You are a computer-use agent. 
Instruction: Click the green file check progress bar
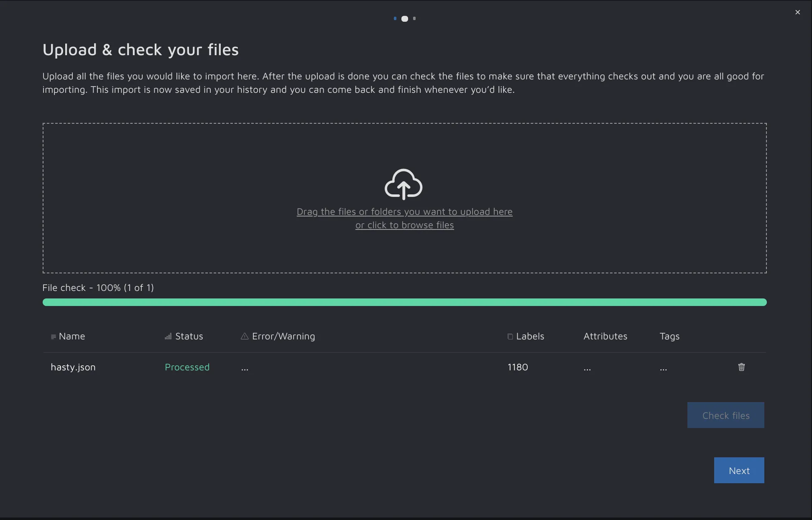click(x=404, y=302)
